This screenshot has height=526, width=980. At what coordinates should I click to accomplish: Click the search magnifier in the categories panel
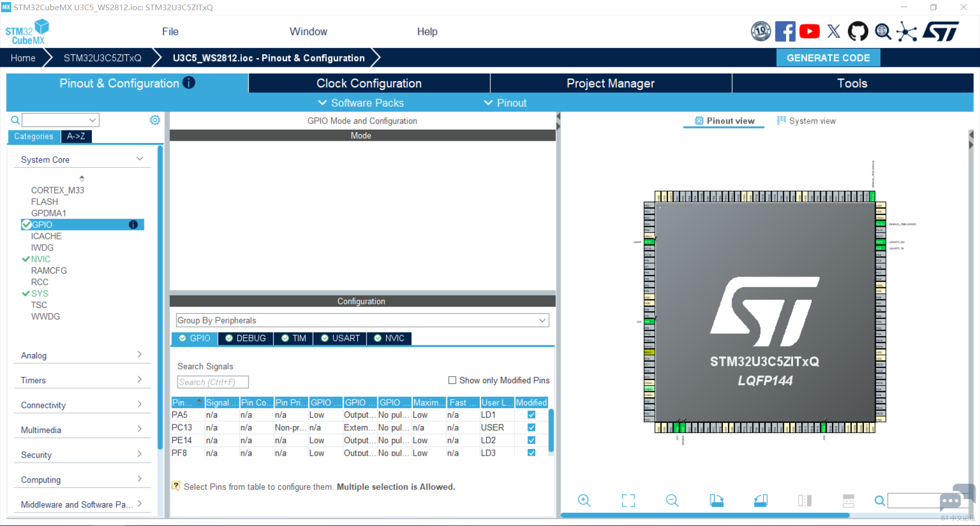[15, 120]
